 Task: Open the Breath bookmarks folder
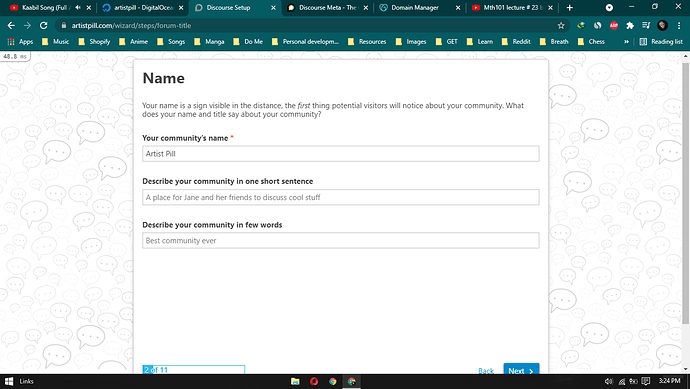point(554,41)
